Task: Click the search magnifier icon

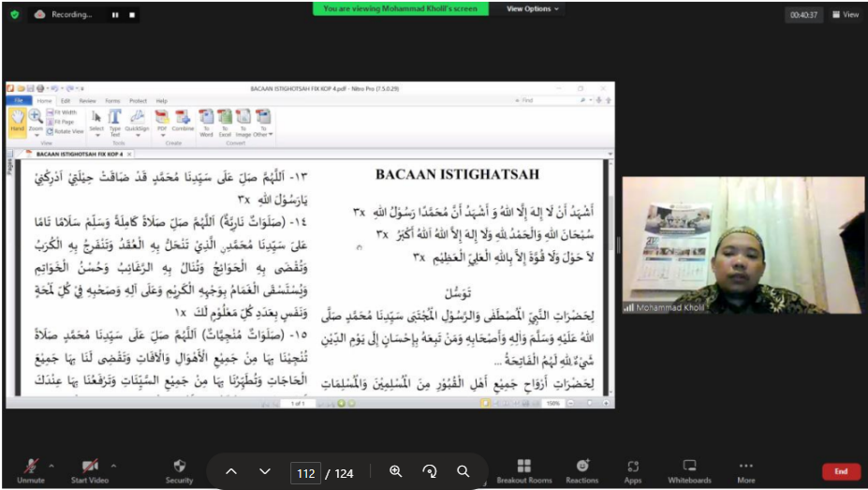Action: 463,472
